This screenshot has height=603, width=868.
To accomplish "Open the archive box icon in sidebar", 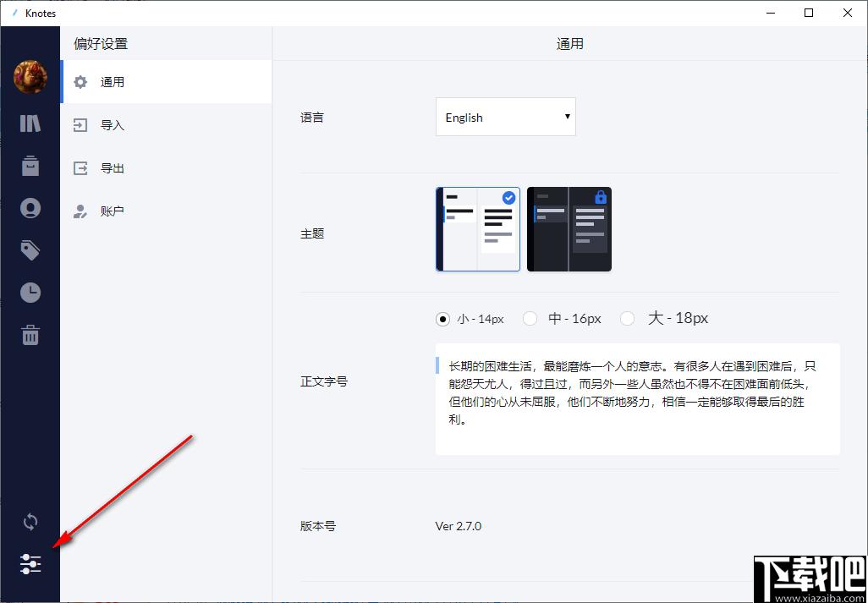I will point(30,166).
